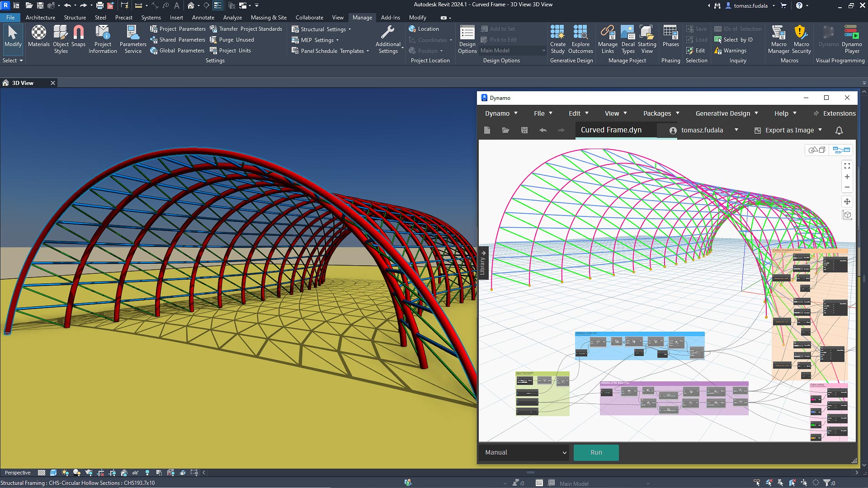Open the Massing & Site ribbon tab
Screen dimensions: 868x488
[x=269, y=18]
